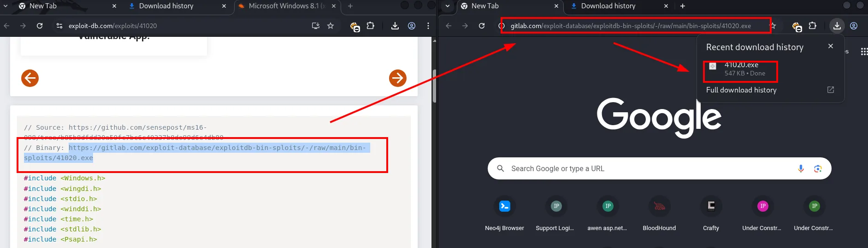Open cookie extension icon in left window toolbar
The width and height of the screenshot is (868, 248).
(354, 27)
